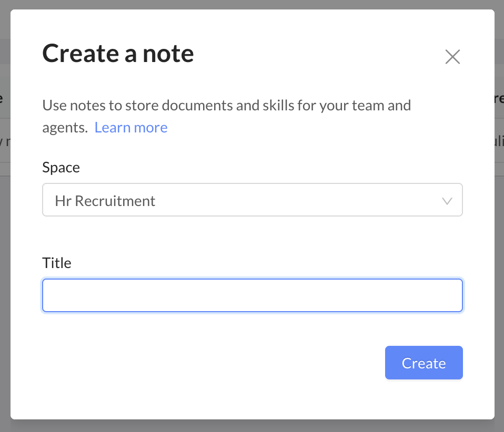The image size is (504, 432).
Task: Click the notes description text about documents and skills
Action: point(227,116)
